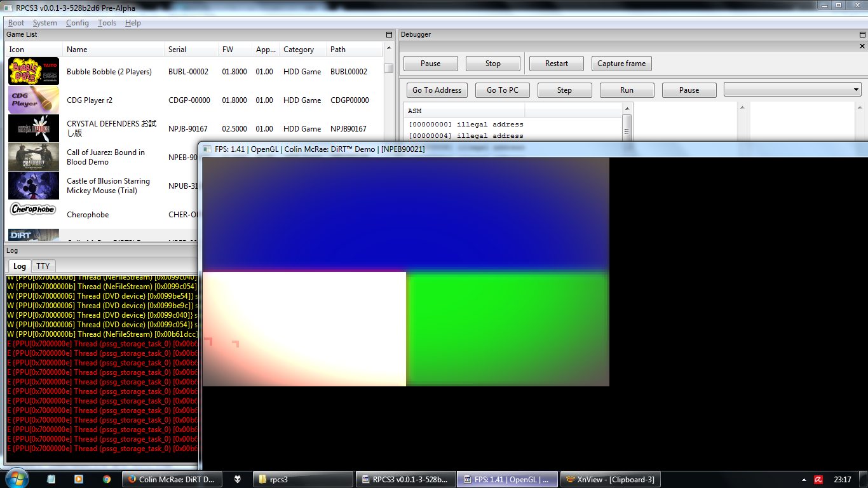
Task: Click the taskbar clock showing 23:17
Action: point(843,480)
